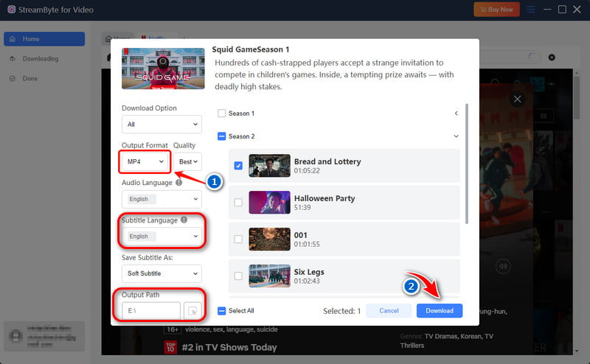Click the 001 episode thumbnail
The height and width of the screenshot is (364, 590).
click(x=269, y=239)
